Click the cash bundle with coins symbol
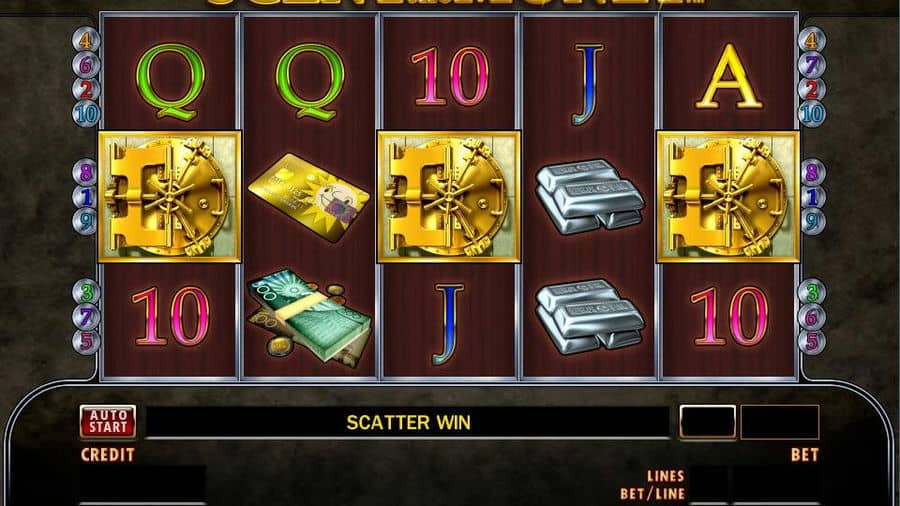Viewport: 900px width, 506px height. pos(309,317)
